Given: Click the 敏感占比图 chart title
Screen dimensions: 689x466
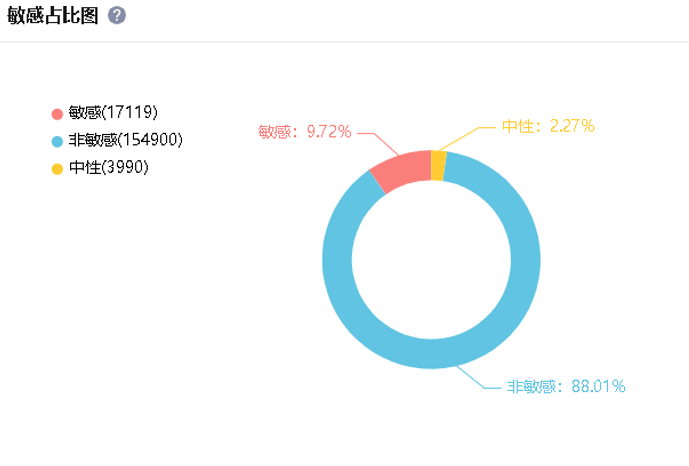Looking at the screenshot, I should coord(53,17).
